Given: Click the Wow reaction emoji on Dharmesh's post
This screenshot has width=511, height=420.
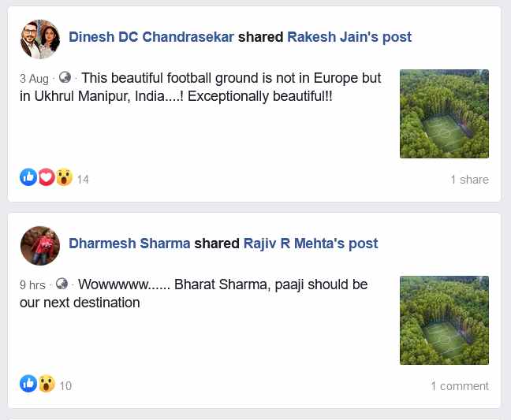Looking at the screenshot, I should pyautogui.click(x=47, y=385).
